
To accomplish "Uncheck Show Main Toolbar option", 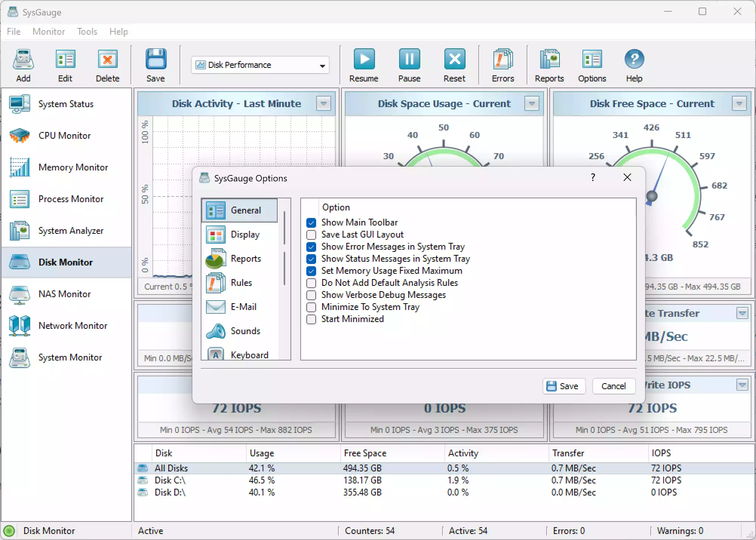I will (x=311, y=223).
